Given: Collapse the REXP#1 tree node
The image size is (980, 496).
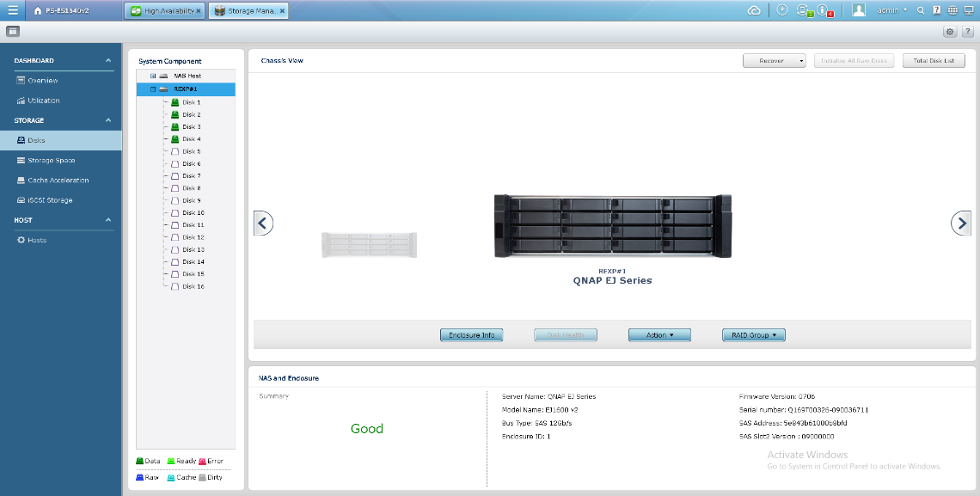Looking at the screenshot, I should tap(153, 89).
